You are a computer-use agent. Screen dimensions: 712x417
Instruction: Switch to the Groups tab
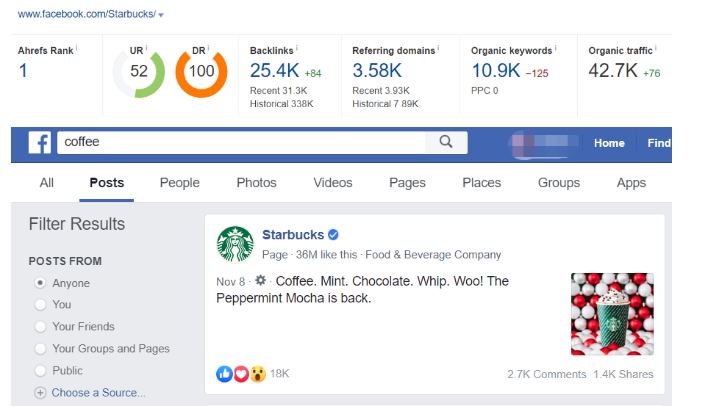click(559, 183)
